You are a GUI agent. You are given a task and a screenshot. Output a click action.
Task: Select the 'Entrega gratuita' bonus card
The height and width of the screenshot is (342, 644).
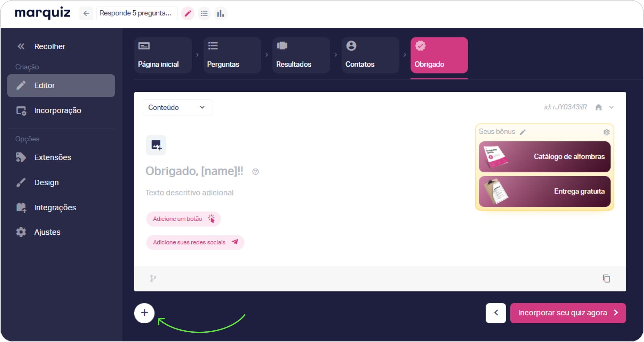pyautogui.click(x=545, y=192)
